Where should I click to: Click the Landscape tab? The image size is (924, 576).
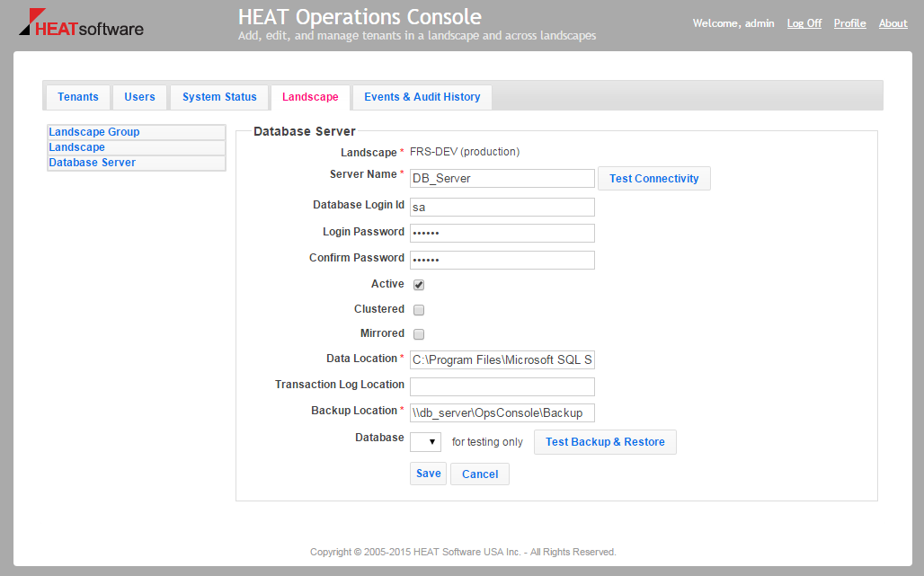(x=310, y=96)
